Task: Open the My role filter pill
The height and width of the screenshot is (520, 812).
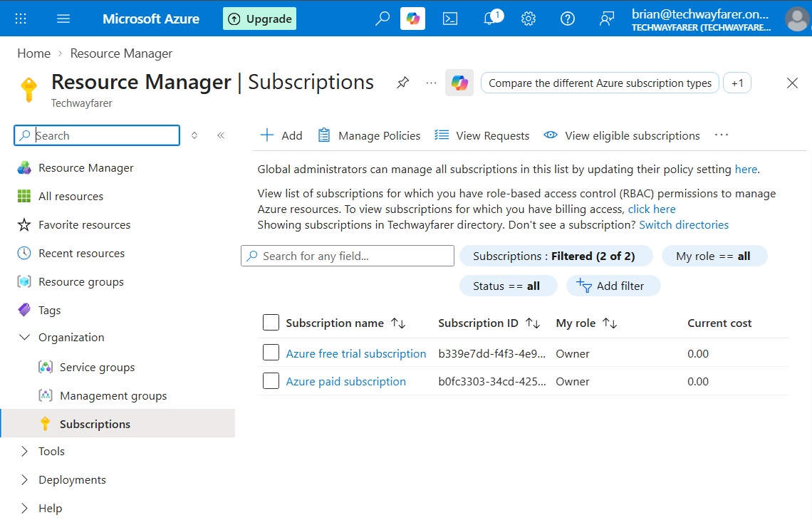Action: click(714, 256)
